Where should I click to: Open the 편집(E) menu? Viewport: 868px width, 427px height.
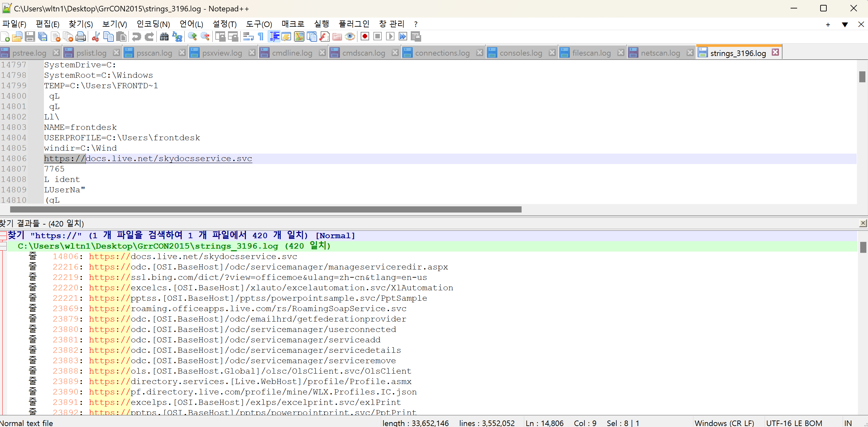coord(47,24)
